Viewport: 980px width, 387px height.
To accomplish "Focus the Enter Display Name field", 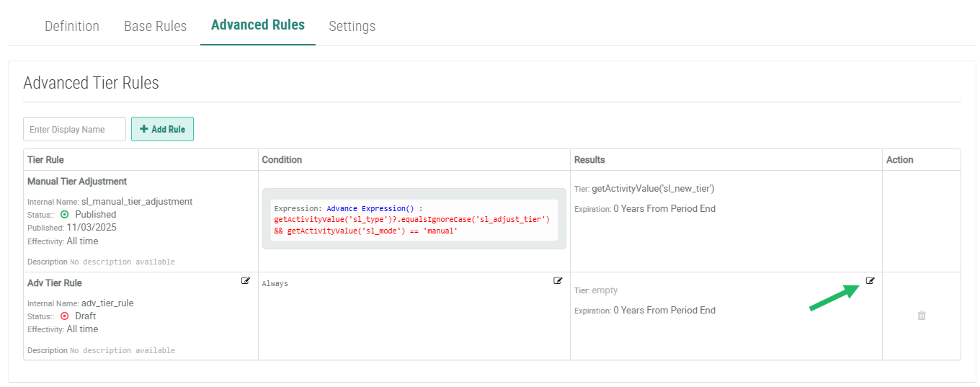I will 74,130.
